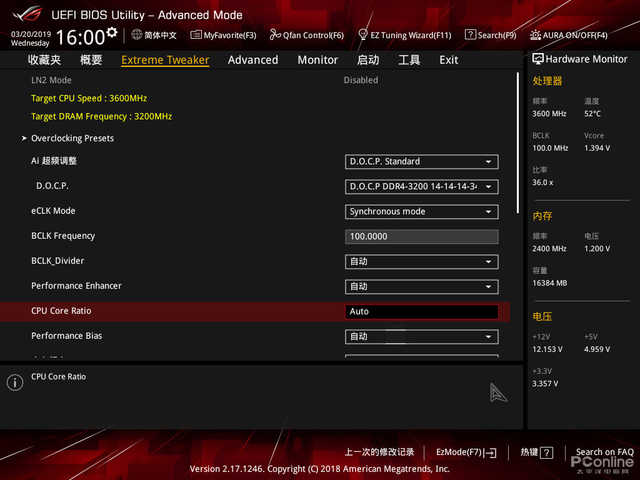Click the ROG logo icon
Image resolution: width=640 pixels, height=480 pixels.
27,14
